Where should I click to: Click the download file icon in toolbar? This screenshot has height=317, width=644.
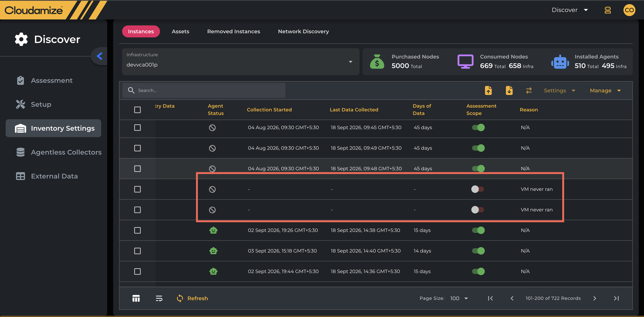509,90
